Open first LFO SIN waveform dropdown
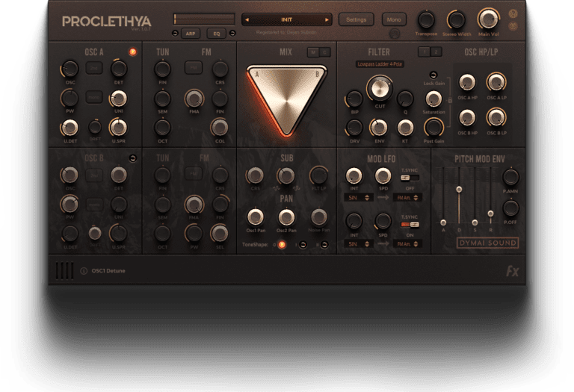Screen dimensions: 574x392 click(359, 197)
